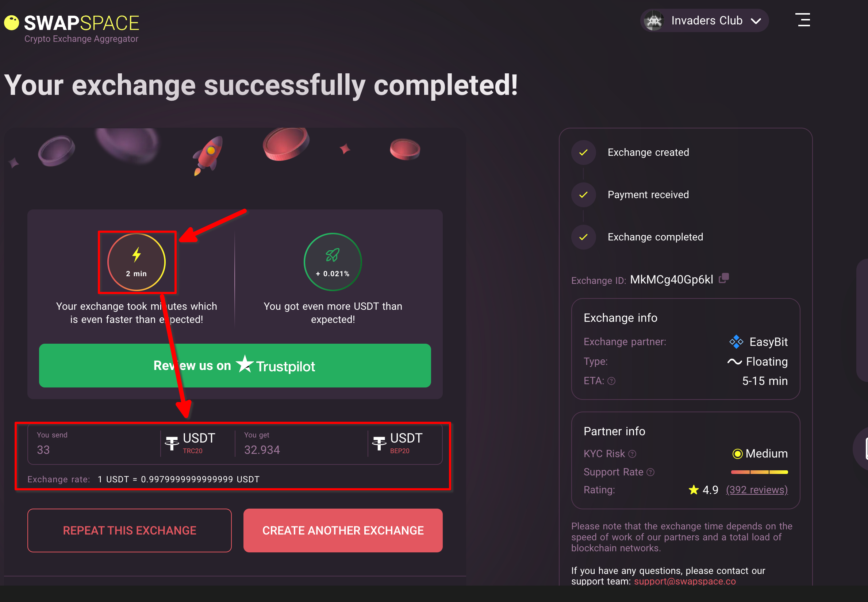Viewport: 868px width, 602px height.
Task: Click the Exchange created checkmark
Action: coord(583,153)
